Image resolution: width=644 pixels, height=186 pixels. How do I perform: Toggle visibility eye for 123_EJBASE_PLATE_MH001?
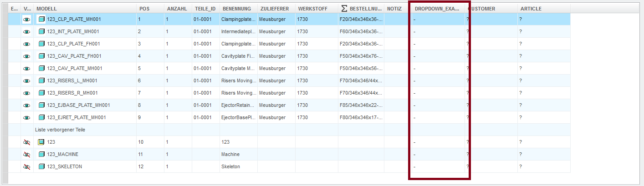26,106
